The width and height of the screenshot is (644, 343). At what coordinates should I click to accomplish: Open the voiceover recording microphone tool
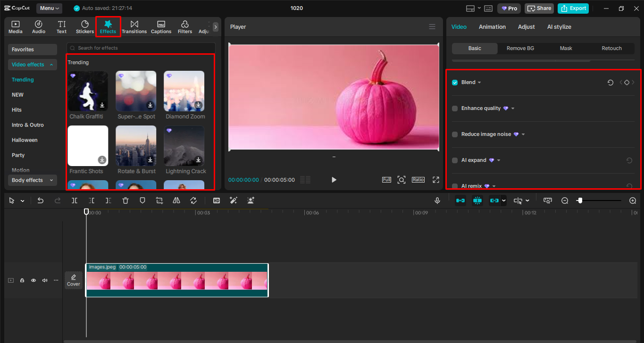tap(437, 200)
